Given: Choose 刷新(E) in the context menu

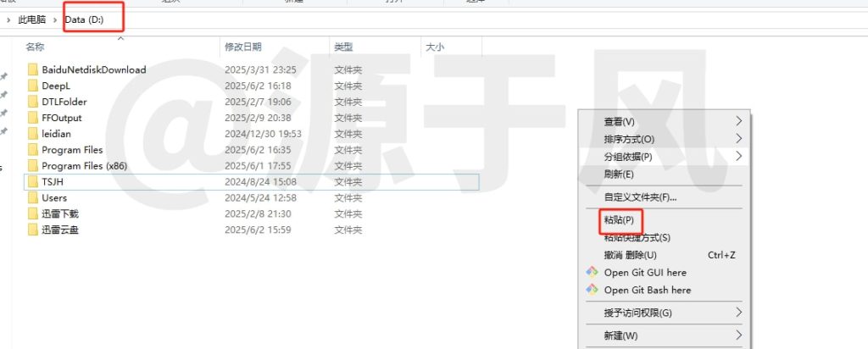Looking at the screenshot, I should pos(664,174).
